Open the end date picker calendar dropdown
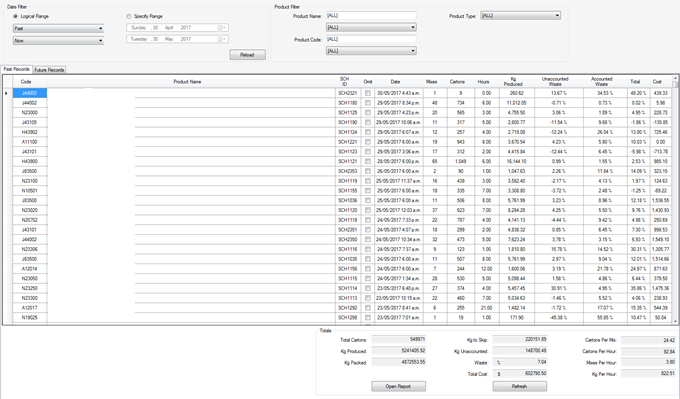Screen dimensions: 680x399 pos(221,39)
